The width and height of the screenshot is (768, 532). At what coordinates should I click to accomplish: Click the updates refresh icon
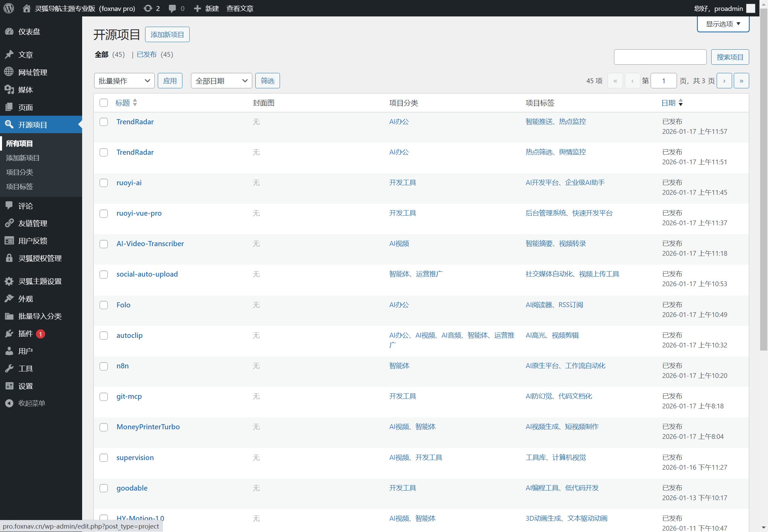click(x=148, y=8)
